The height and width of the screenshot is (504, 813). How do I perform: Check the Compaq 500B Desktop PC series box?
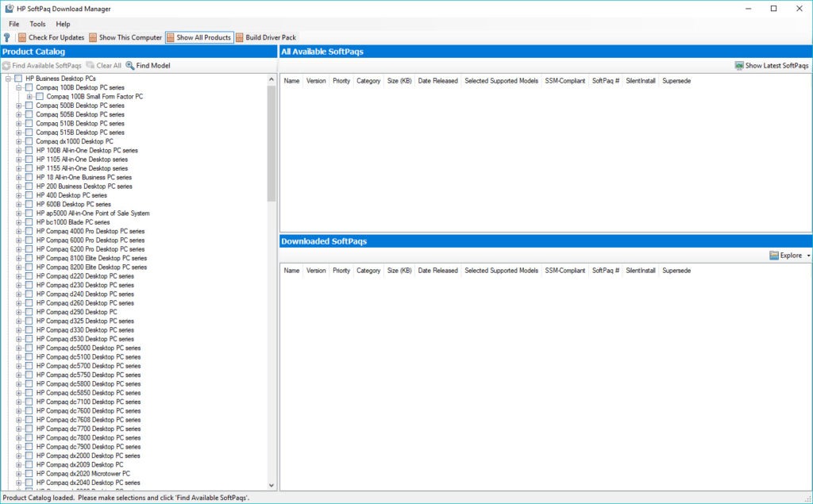tap(29, 106)
